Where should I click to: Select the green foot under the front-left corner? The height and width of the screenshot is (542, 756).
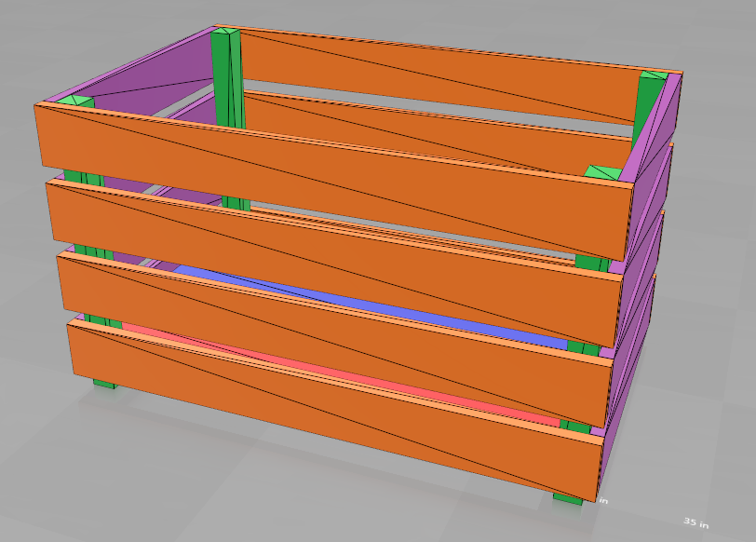[x=105, y=384]
